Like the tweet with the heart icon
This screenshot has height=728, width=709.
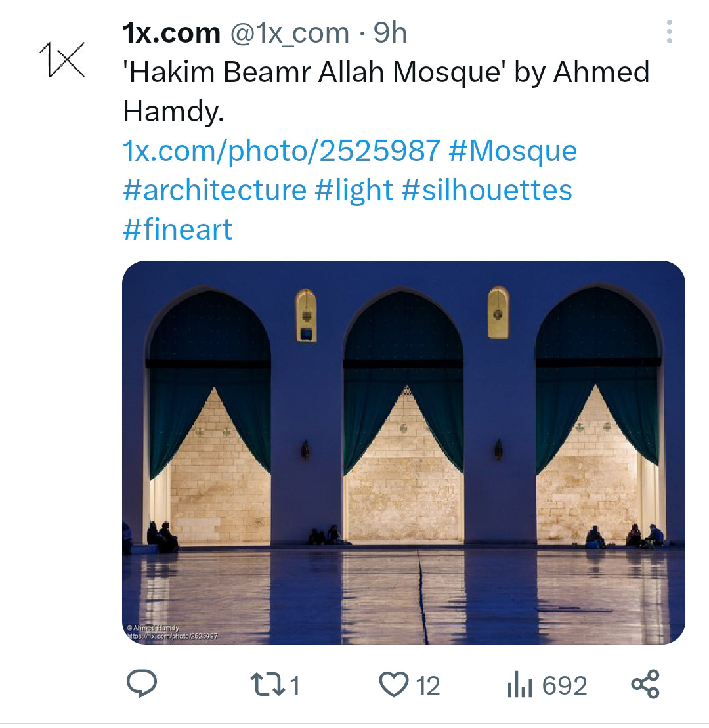click(x=394, y=685)
